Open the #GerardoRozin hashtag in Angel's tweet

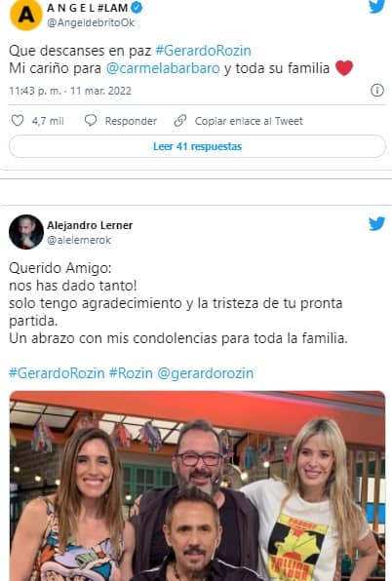(x=204, y=51)
